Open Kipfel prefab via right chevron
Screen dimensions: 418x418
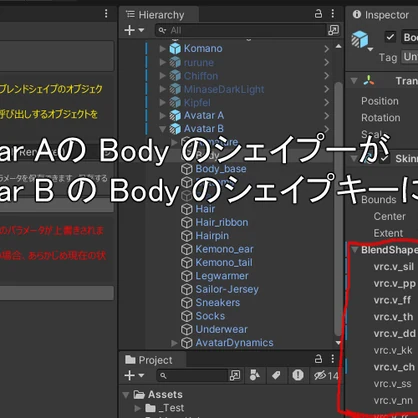[327, 102]
